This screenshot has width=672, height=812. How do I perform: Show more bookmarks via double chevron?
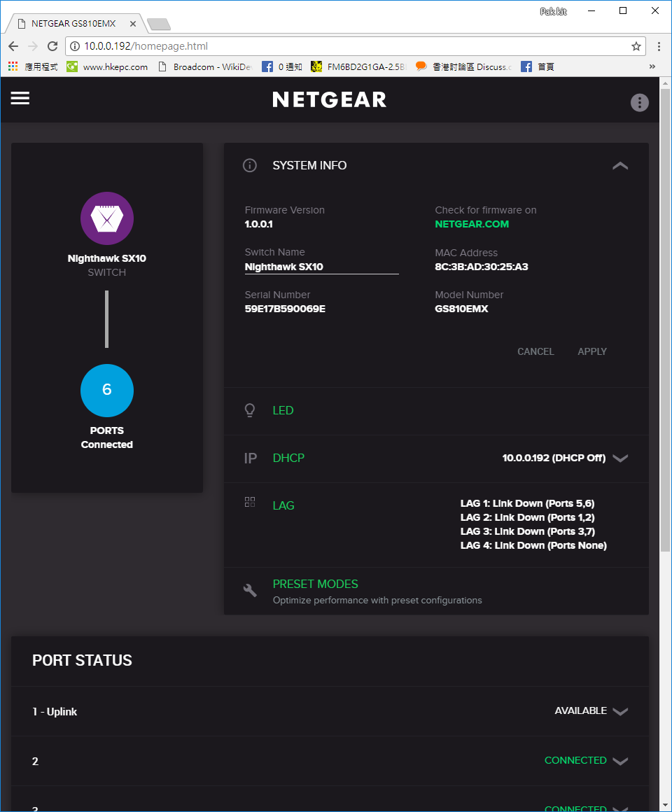click(x=652, y=66)
